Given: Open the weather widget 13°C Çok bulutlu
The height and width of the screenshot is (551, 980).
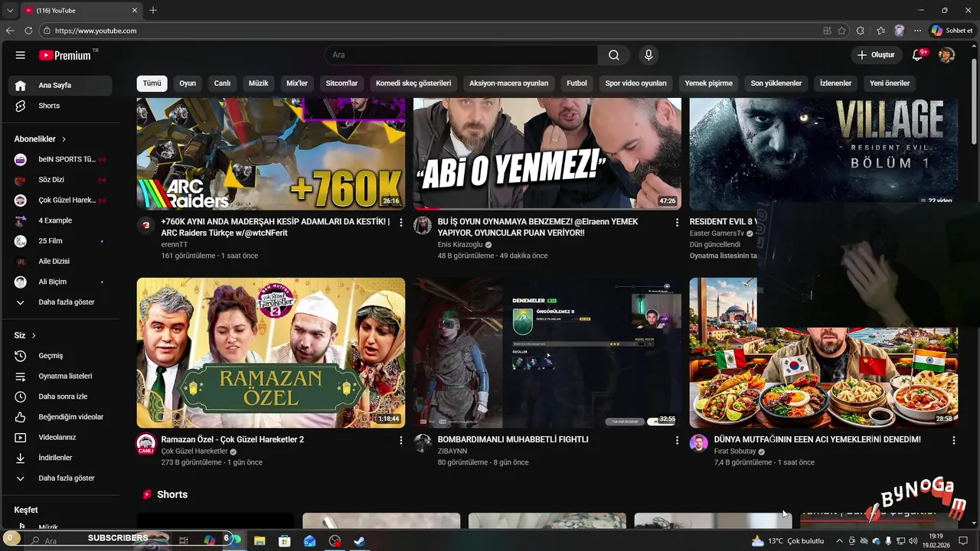Looking at the screenshot, I should (788, 540).
